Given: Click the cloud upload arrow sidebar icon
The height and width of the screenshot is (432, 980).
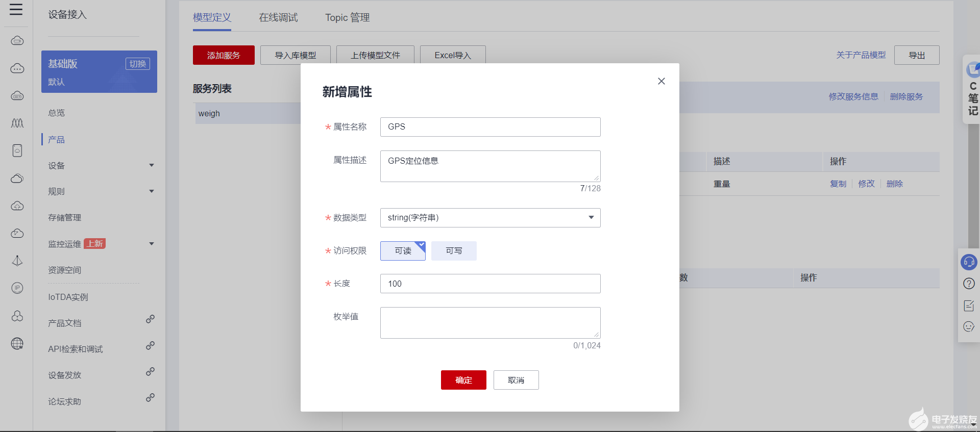Looking at the screenshot, I should [17, 206].
